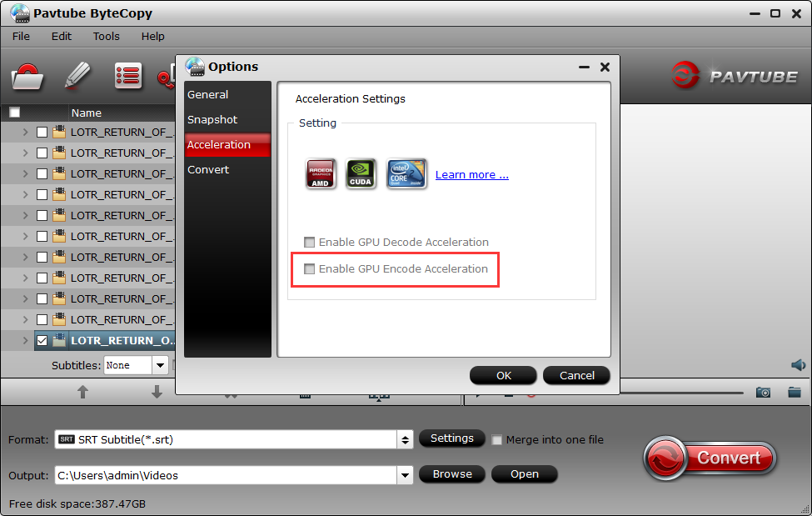Viewport: 812px width, 516px height.
Task: Click the NVIDIA CUDA acceleration icon
Action: coord(361,173)
